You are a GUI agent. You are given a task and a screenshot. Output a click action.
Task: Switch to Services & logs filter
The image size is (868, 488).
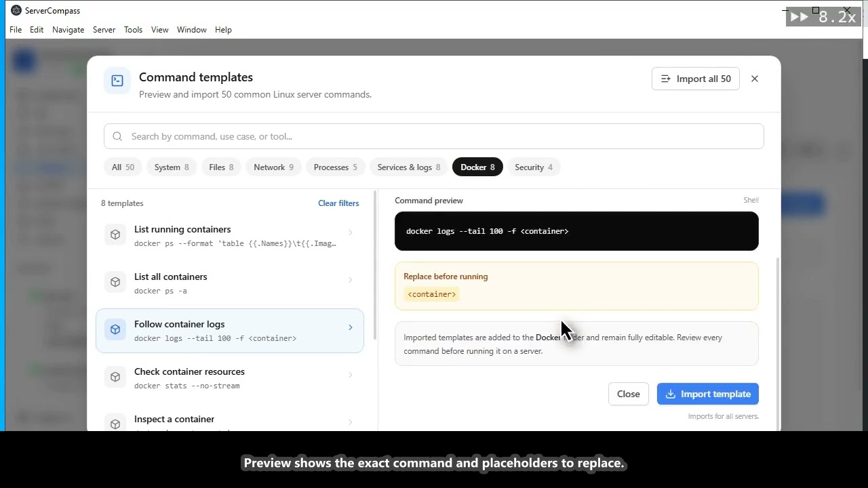tap(409, 167)
